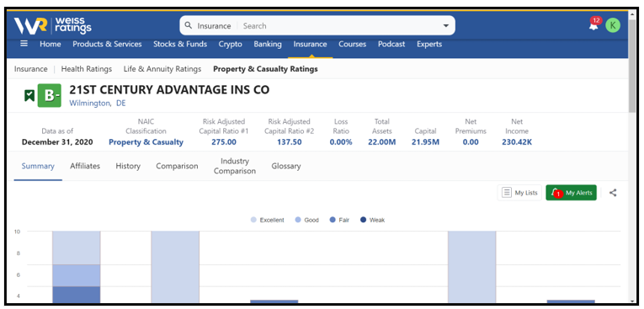Click the search magnifier icon
Image resolution: width=644 pixels, height=309 pixels.
point(188,25)
